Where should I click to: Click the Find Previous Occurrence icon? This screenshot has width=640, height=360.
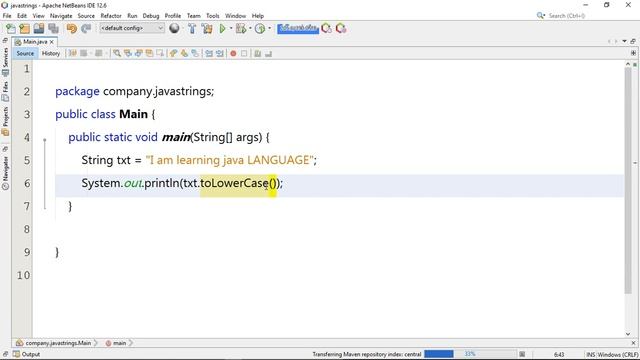click(128, 53)
